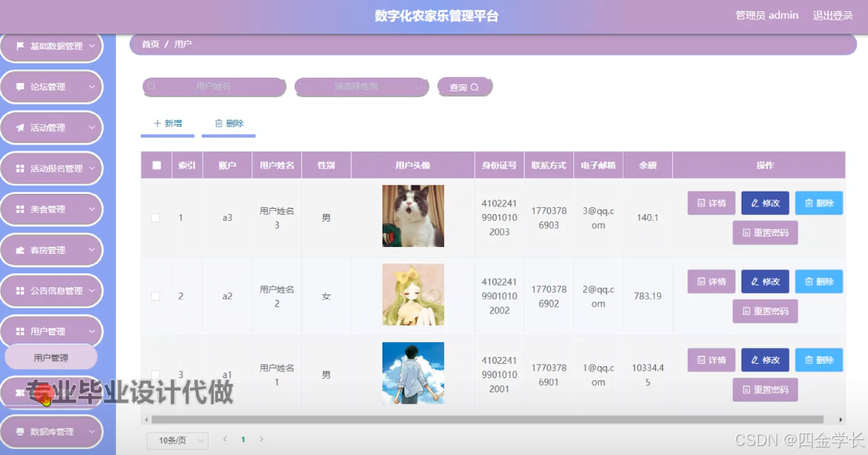Switch to the 新增 tab
The width and height of the screenshot is (868, 455).
click(167, 123)
